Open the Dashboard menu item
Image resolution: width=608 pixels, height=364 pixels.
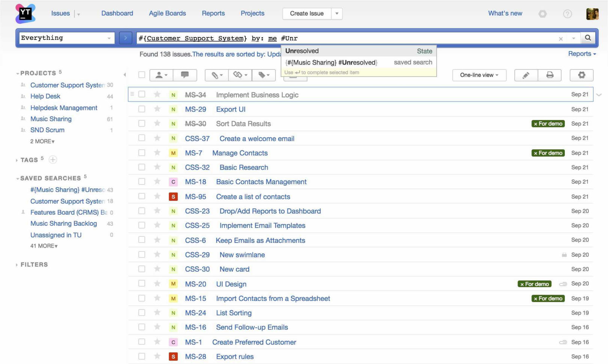[117, 13]
